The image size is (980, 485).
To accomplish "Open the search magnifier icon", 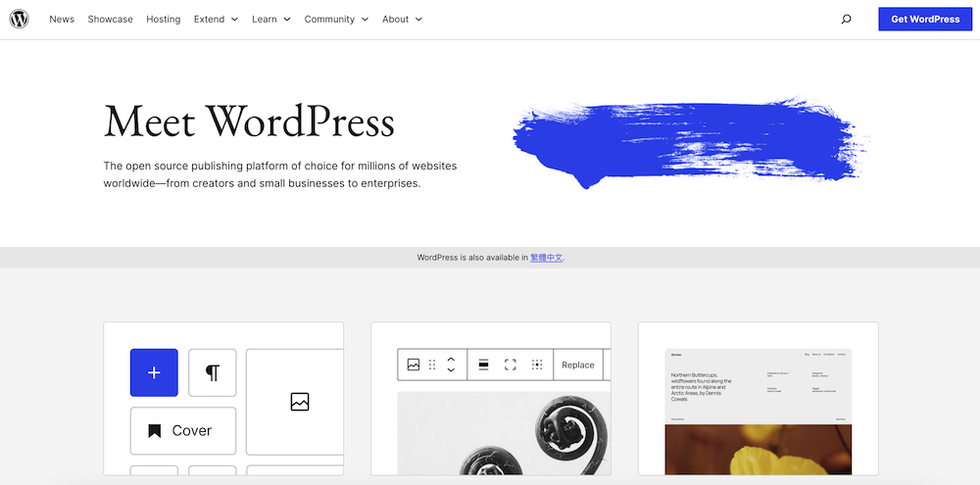I will coord(846,20).
